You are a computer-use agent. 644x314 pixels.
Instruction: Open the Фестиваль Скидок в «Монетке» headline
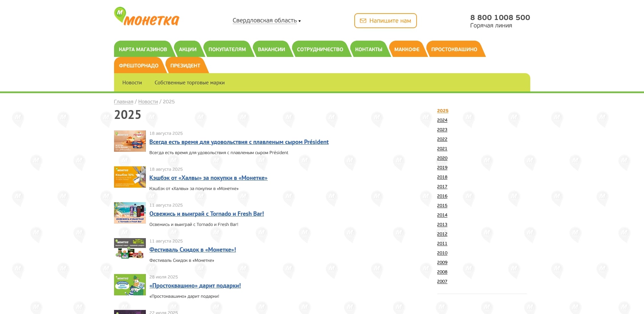tap(193, 250)
